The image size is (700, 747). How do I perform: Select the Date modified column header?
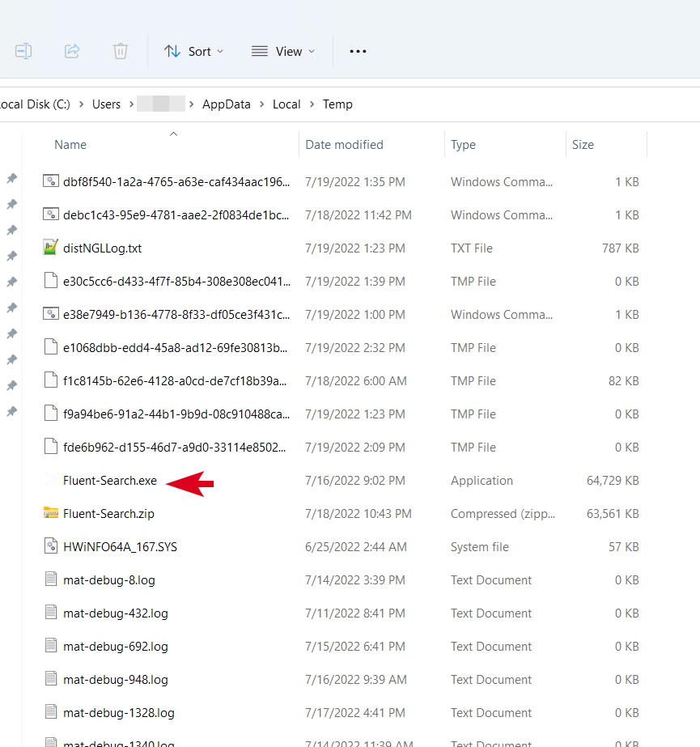344,144
